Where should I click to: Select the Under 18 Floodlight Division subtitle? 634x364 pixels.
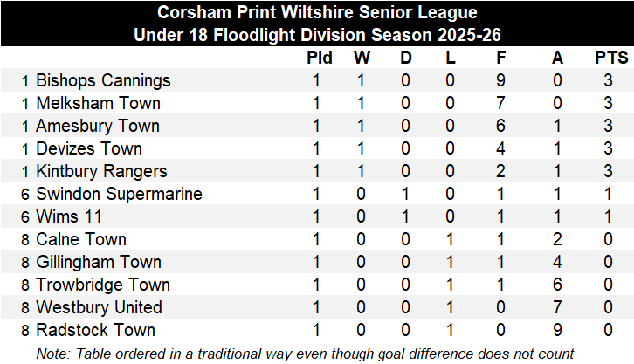click(317, 36)
